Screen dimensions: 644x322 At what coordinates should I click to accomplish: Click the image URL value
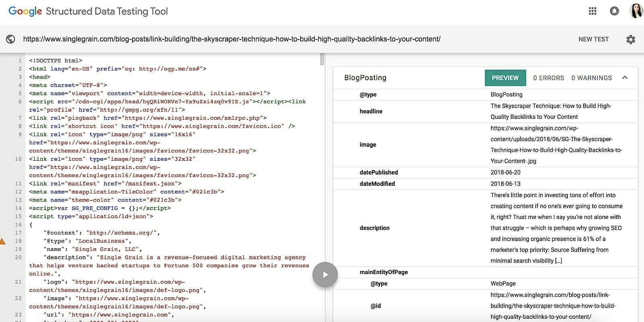point(555,145)
